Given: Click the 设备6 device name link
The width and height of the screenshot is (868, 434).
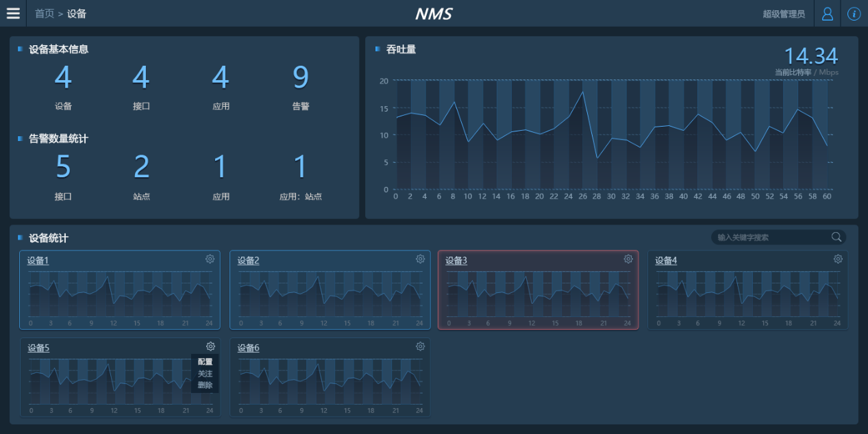Looking at the screenshot, I should coord(248,348).
